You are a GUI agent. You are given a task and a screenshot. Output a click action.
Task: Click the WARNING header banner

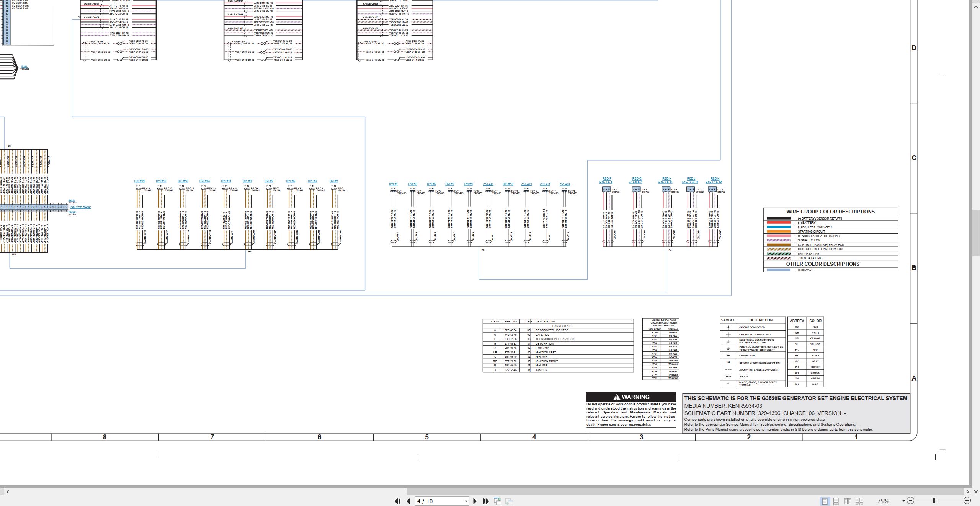pos(631,397)
